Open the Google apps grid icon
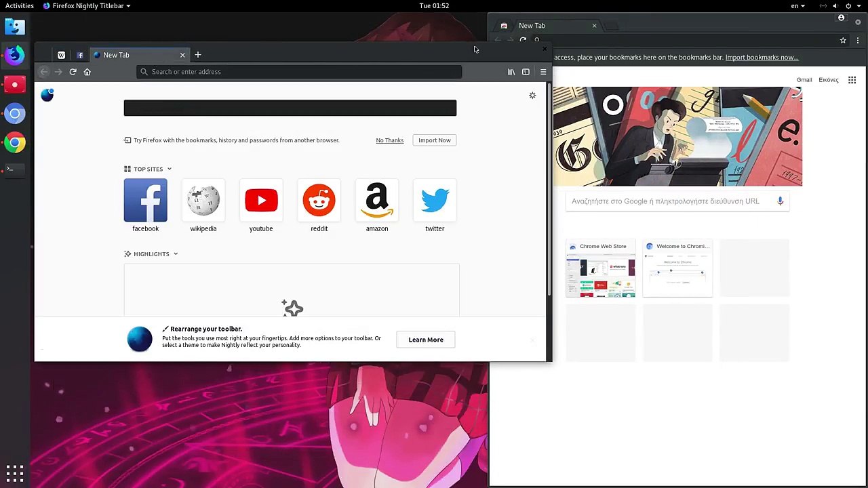868x488 pixels. 852,80
